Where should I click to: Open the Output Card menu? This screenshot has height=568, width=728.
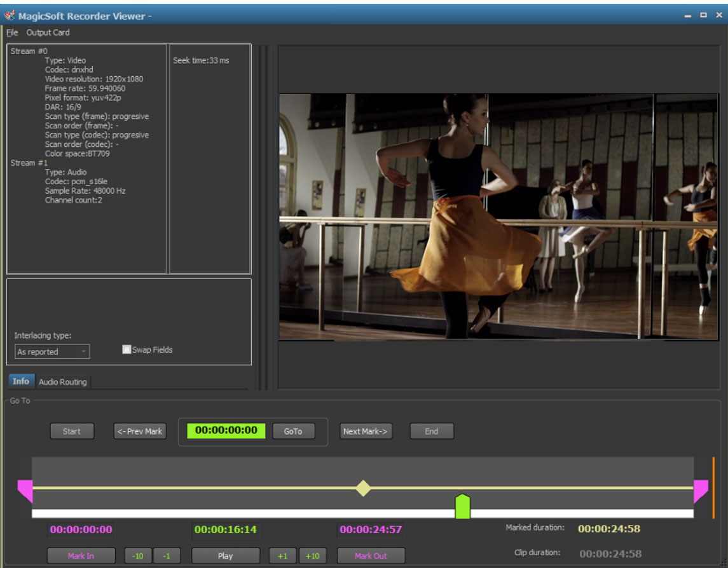pos(48,32)
